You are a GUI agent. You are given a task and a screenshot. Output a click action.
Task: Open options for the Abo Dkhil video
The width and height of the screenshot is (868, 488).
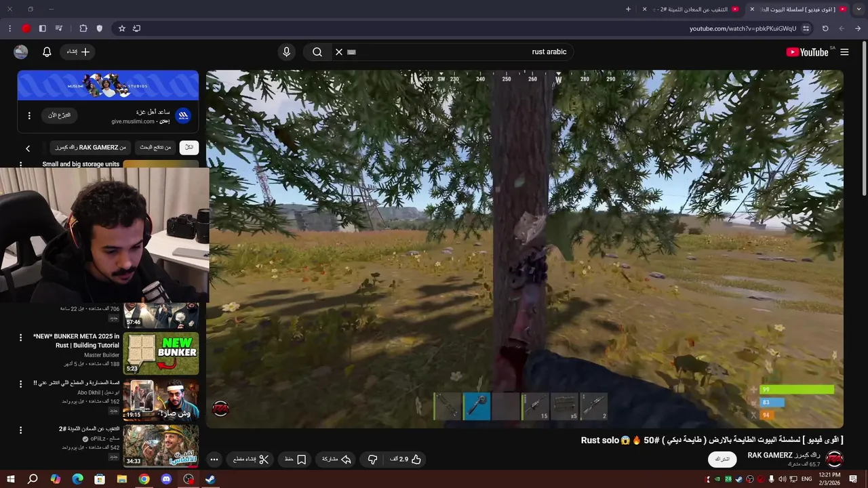pos(20,384)
